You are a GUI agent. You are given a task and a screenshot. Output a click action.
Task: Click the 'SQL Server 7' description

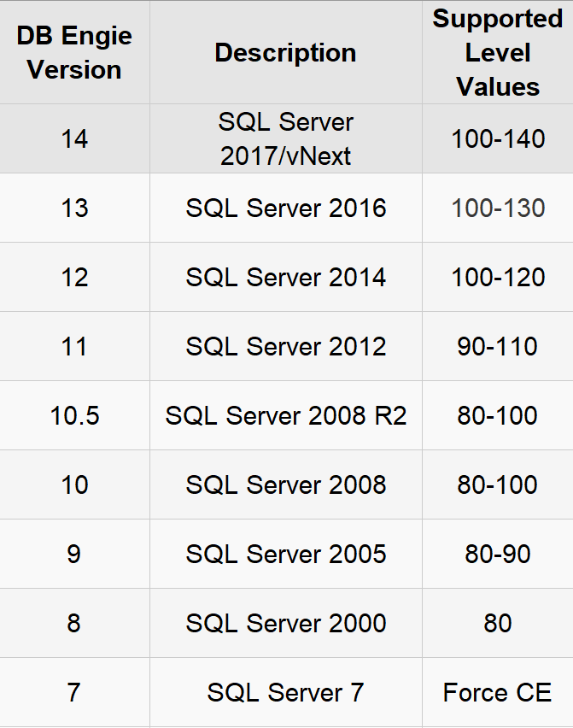coord(286,692)
